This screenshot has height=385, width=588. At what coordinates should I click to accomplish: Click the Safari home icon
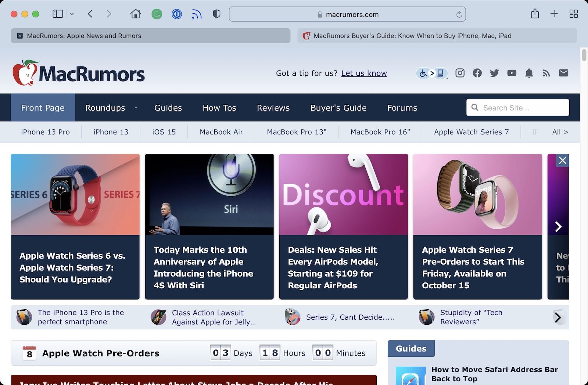(x=136, y=14)
